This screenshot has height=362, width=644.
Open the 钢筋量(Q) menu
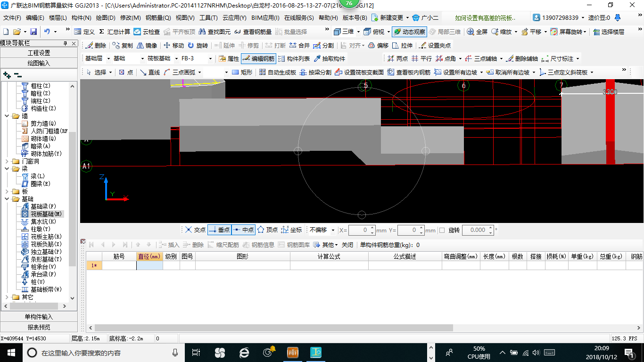click(158, 18)
